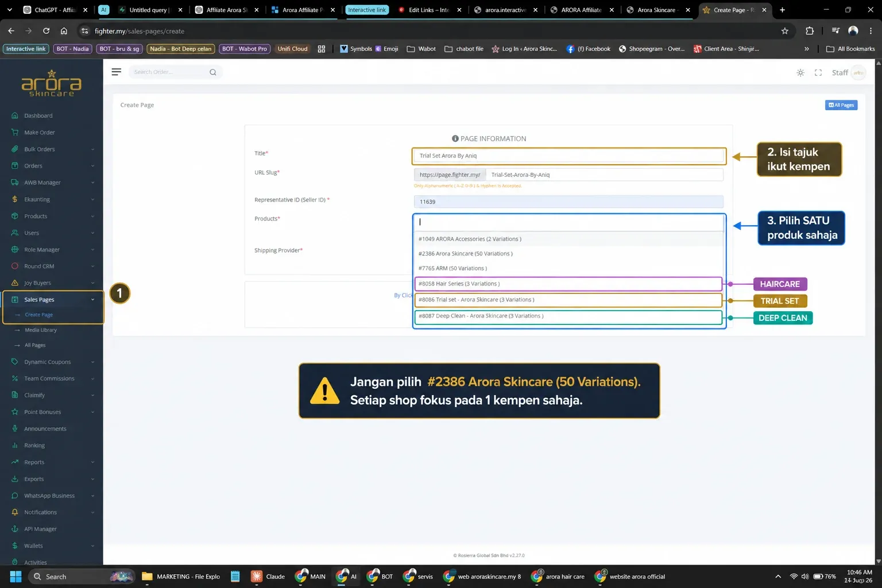Toggle the light/dark theme sun icon
The width and height of the screenshot is (882, 588).
coord(800,72)
